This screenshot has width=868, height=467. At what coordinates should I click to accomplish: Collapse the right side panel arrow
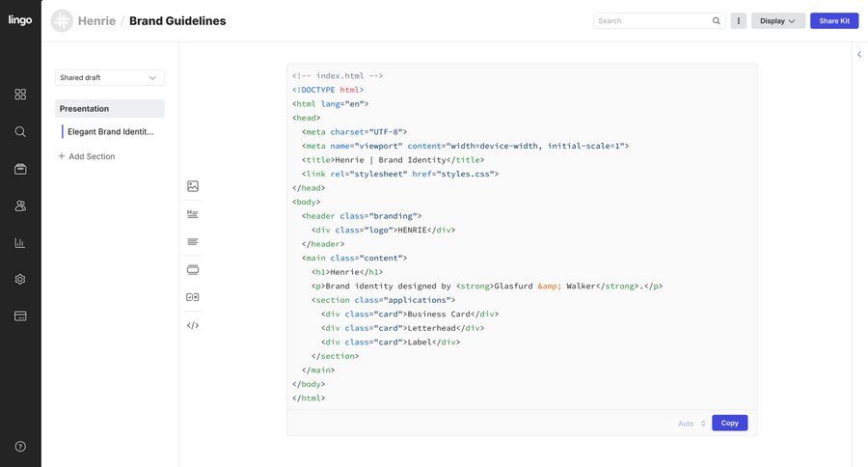(x=859, y=54)
